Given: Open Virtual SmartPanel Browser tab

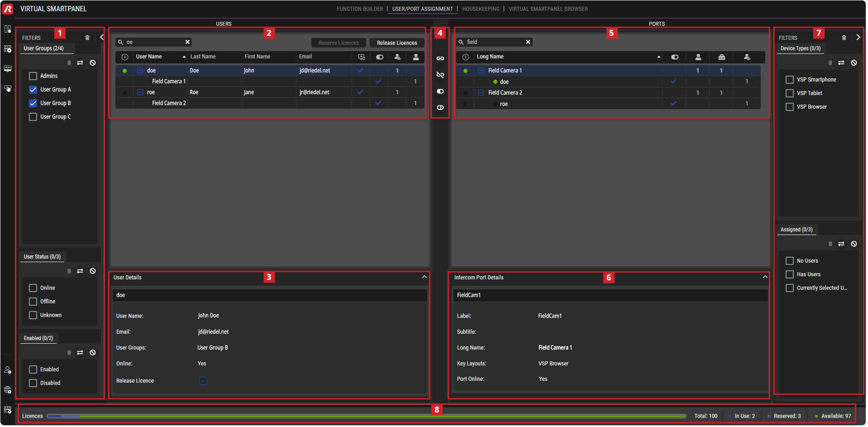Looking at the screenshot, I should click(x=548, y=9).
